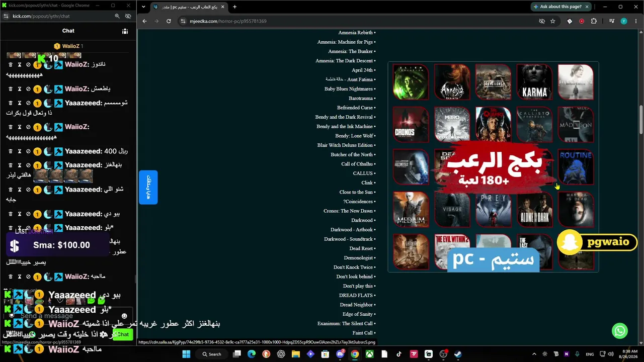Image resolution: width=644 pixels, height=362 pixels.
Task: Open Chrome's three-dot menu
Action: coord(635,21)
